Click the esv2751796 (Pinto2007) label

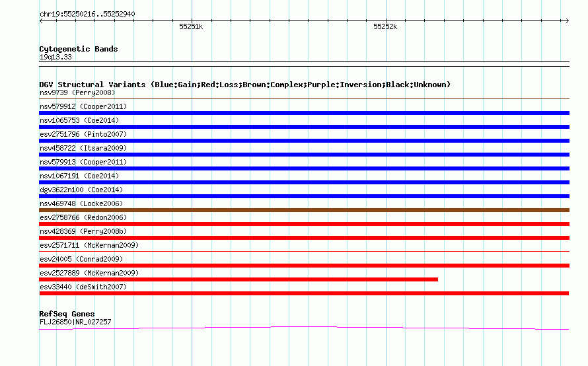[83, 134]
